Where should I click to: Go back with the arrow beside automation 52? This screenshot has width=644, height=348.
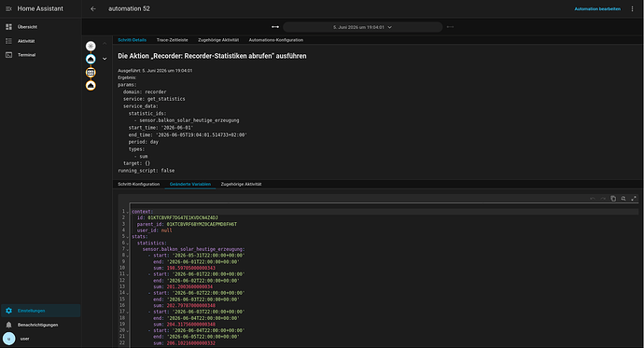(x=93, y=8)
